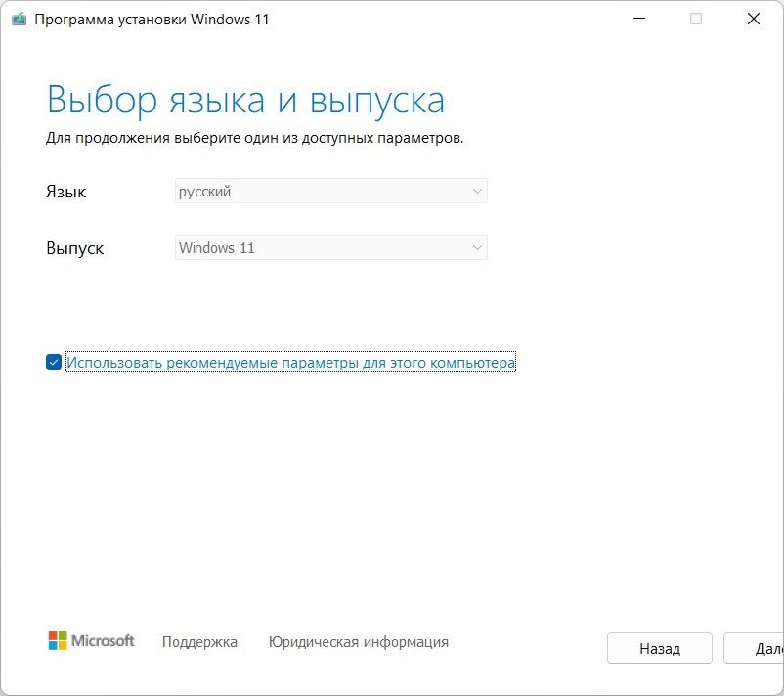Click the 'Программа установки Windows 11' title text

pos(152,20)
